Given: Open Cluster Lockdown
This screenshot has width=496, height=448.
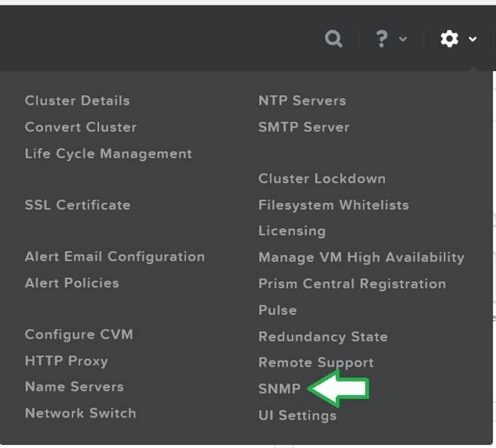Looking at the screenshot, I should [x=321, y=178].
